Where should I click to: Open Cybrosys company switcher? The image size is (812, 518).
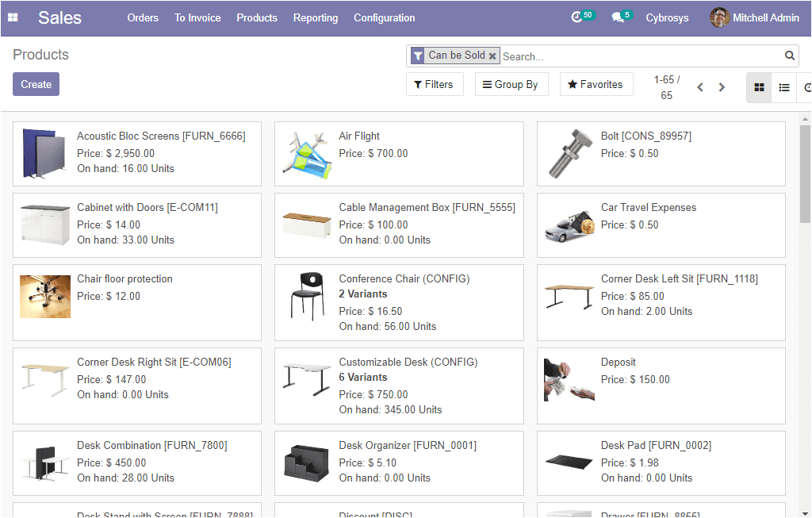pyautogui.click(x=667, y=17)
